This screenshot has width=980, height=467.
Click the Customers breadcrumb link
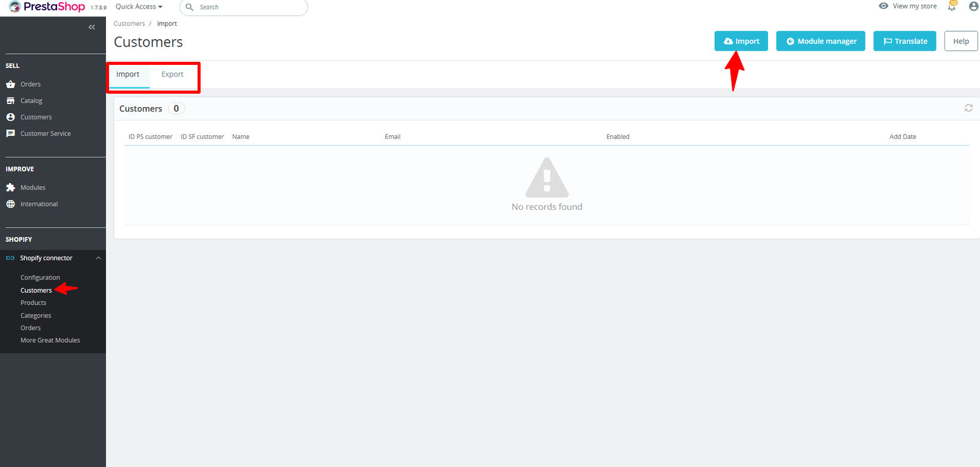pyautogui.click(x=129, y=24)
